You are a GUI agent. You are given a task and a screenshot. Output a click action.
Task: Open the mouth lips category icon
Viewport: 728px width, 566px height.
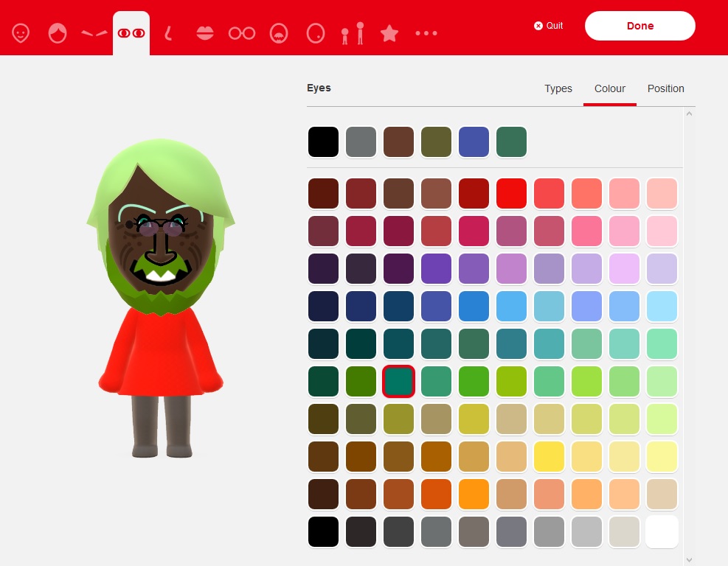click(205, 33)
